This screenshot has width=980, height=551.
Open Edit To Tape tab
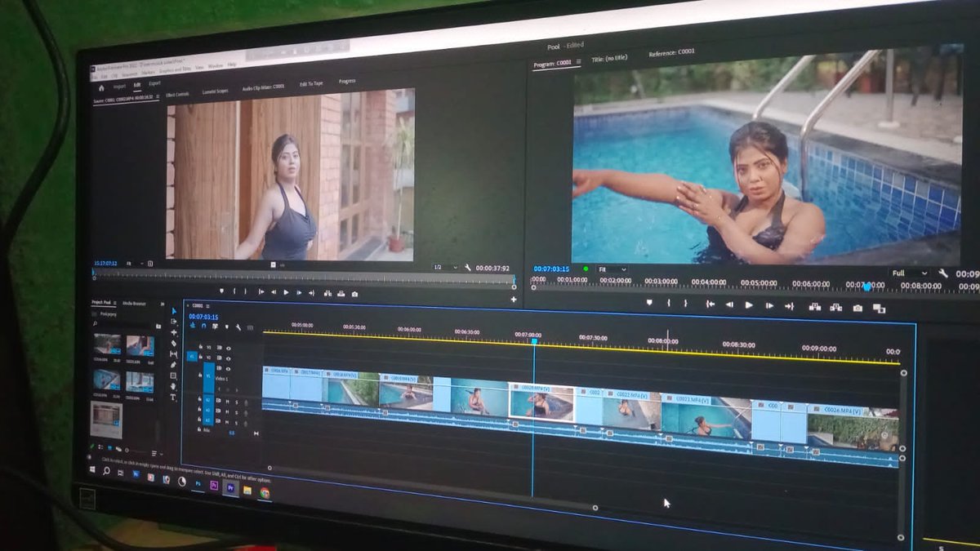pyautogui.click(x=311, y=83)
